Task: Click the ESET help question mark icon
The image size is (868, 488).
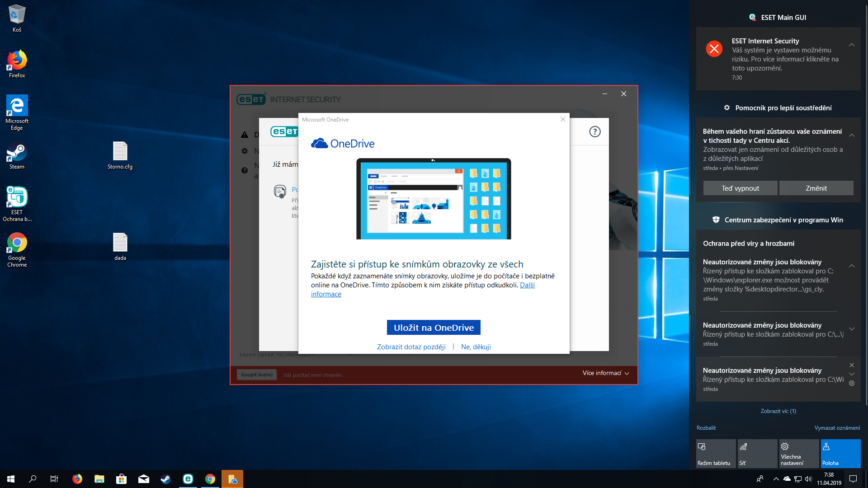Action: coord(594,132)
